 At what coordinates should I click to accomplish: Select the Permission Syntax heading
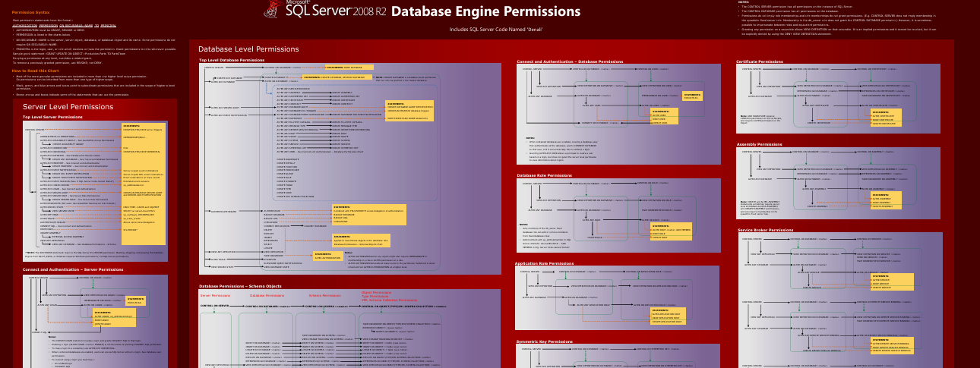point(31,13)
